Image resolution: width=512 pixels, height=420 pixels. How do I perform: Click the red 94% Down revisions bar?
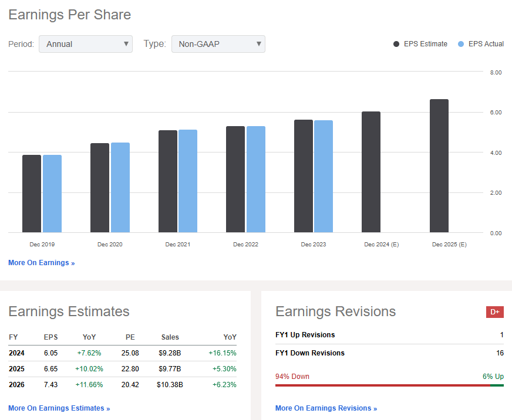tap(383, 385)
